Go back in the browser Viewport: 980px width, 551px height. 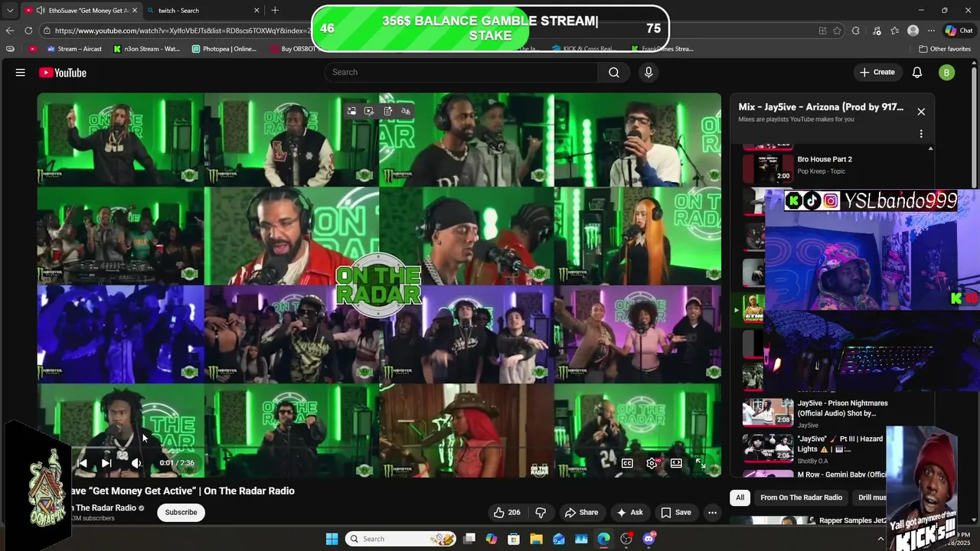pyautogui.click(x=10, y=31)
